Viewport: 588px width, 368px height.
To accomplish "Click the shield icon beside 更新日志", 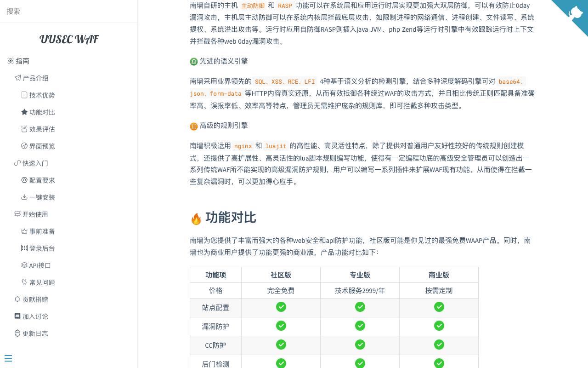I will (17, 333).
